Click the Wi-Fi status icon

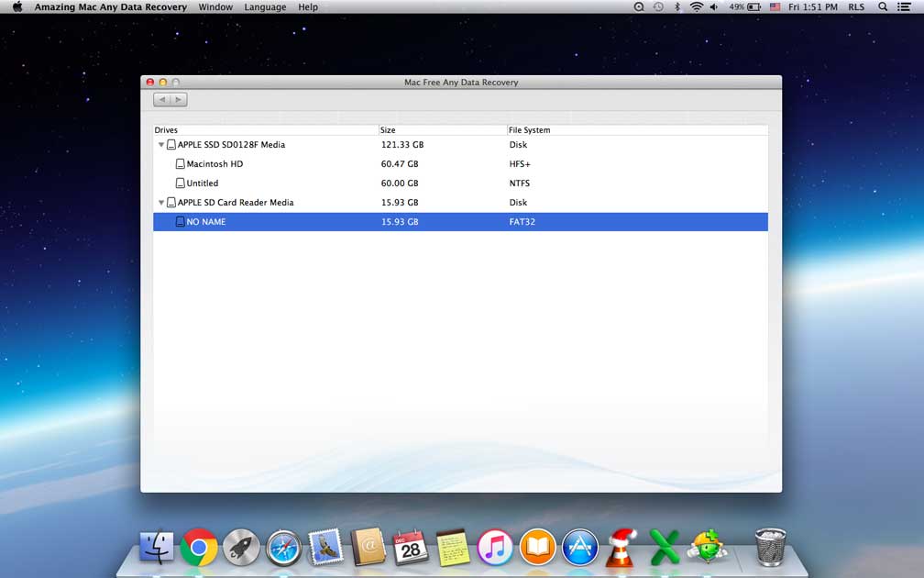click(x=696, y=7)
